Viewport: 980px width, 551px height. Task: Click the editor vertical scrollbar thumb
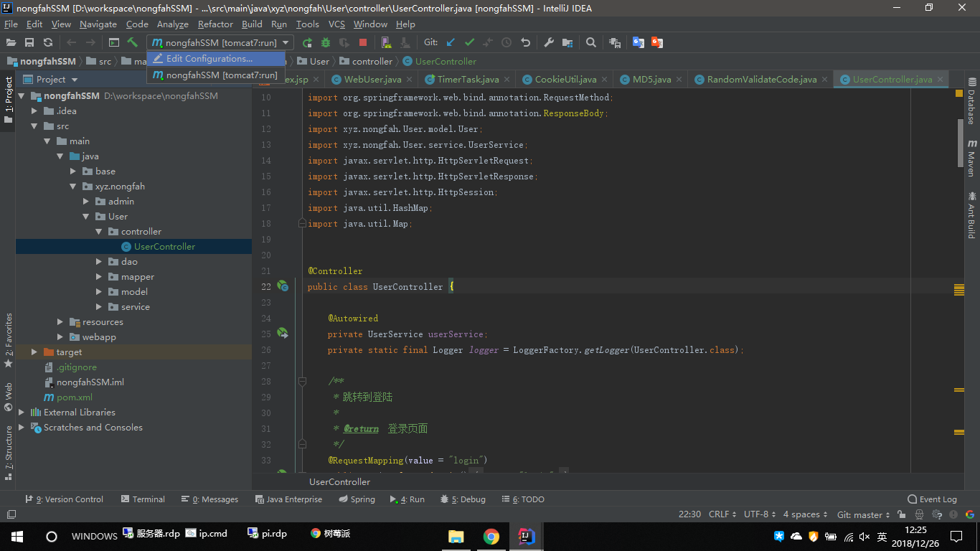(x=961, y=143)
